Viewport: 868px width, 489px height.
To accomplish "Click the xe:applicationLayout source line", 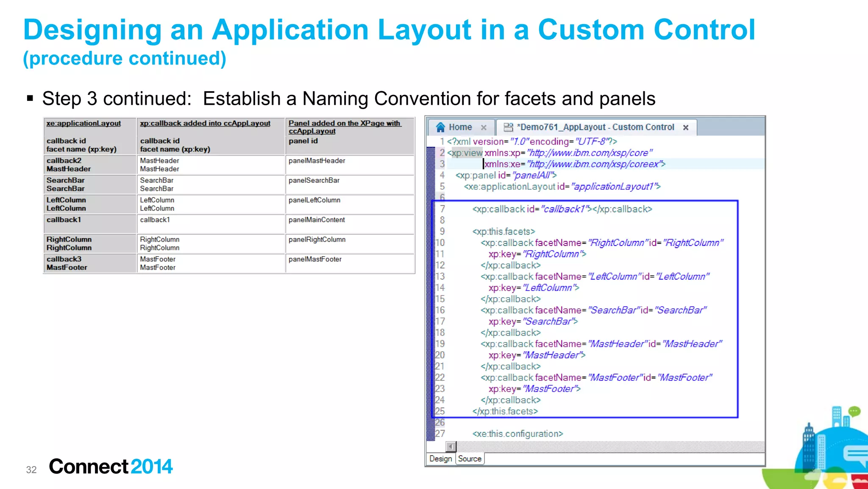I will point(562,187).
